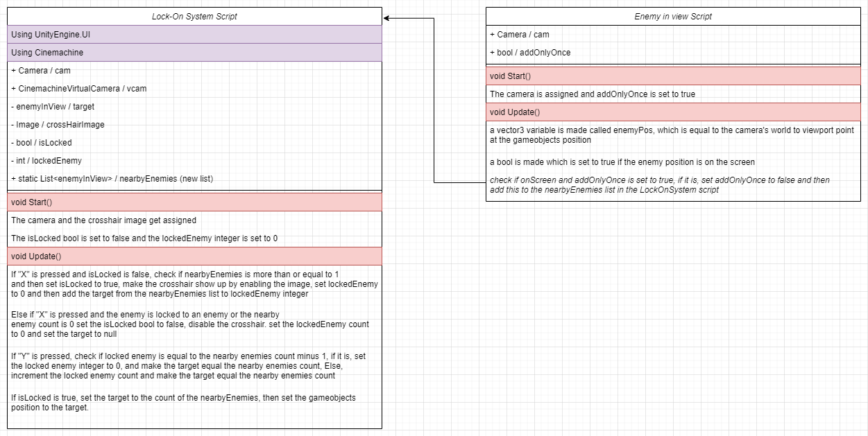The width and height of the screenshot is (868, 436).
Task: Select the Lock-On System Script title cell
Action: coord(194,16)
